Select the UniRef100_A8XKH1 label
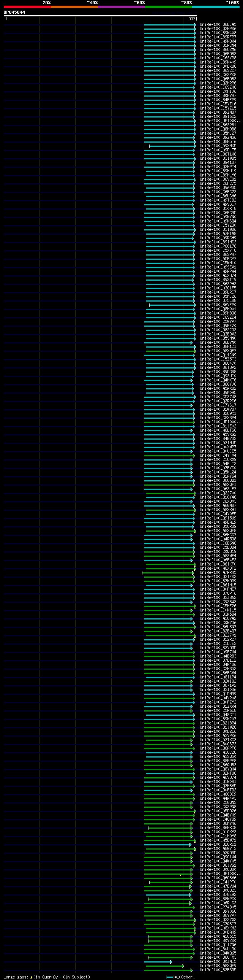The width and height of the screenshot is (243, 980). (218, 510)
